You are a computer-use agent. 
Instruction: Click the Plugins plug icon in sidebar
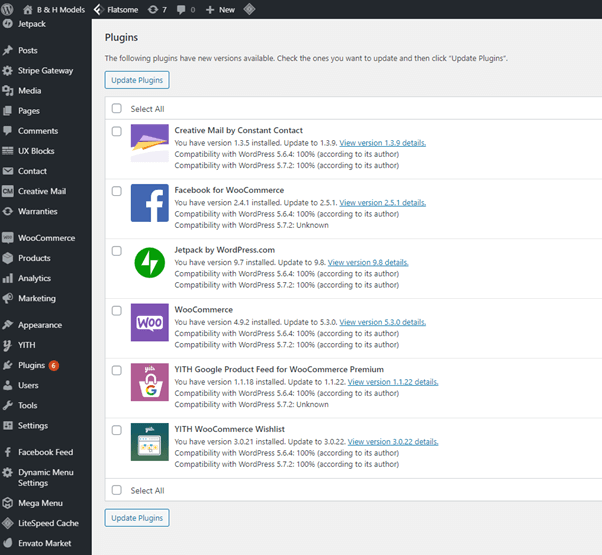8,365
